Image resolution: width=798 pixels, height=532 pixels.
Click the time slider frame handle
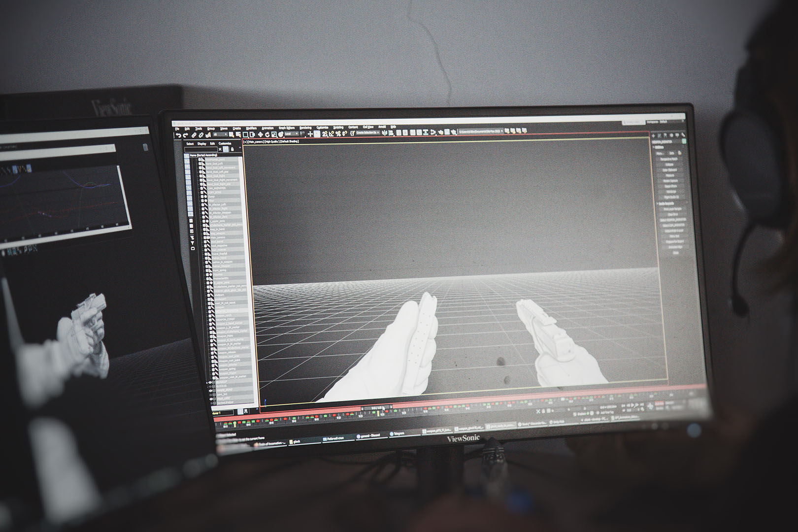[376, 408]
